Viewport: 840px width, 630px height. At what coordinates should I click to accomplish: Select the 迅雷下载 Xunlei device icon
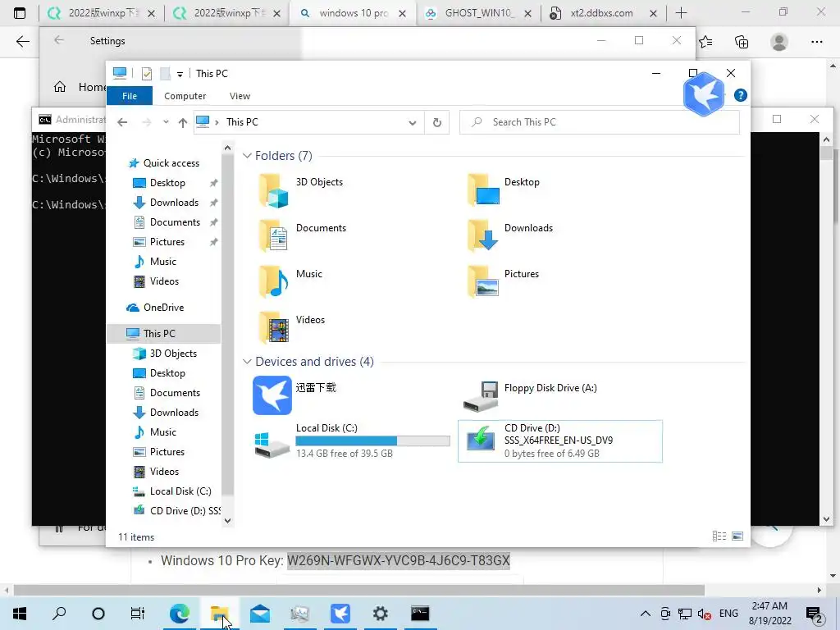point(272,395)
